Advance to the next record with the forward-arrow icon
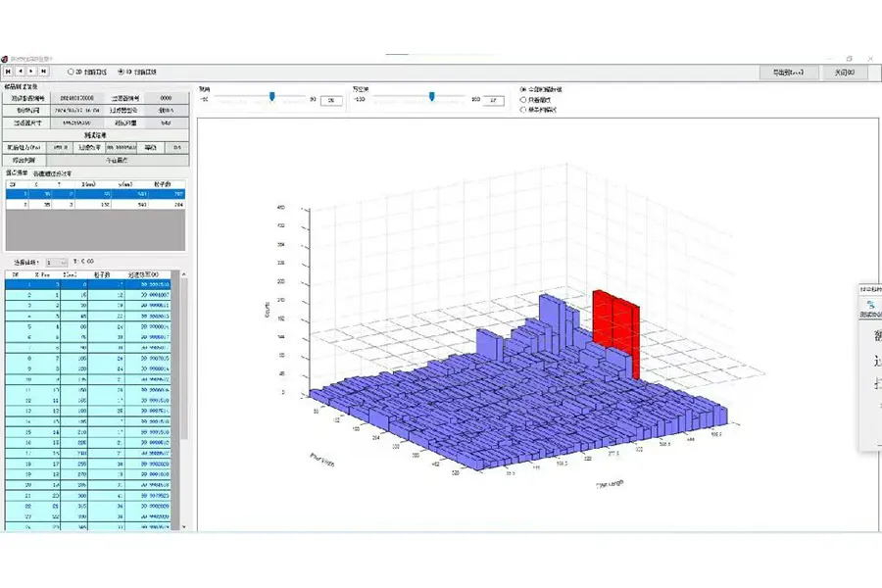Viewport: 882px width, 588px height. (30, 72)
